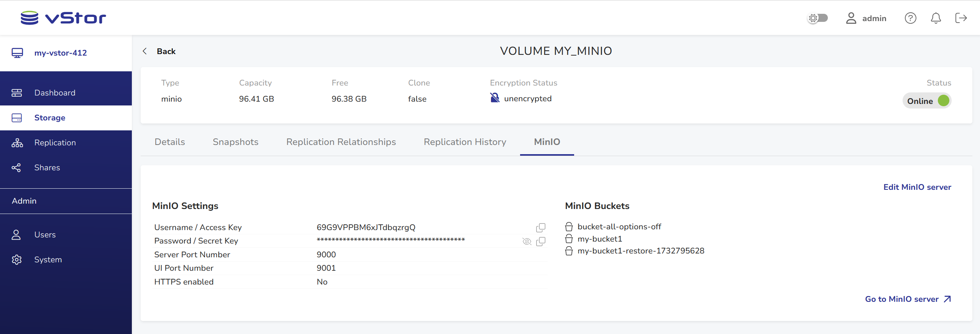Copy the Password / Secret Key value

pyautogui.click(x=540, y=241)
